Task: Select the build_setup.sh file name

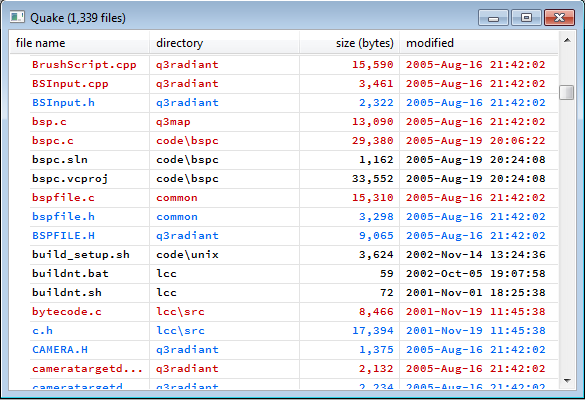Action: pyautogui.click(x=81, y=255)
